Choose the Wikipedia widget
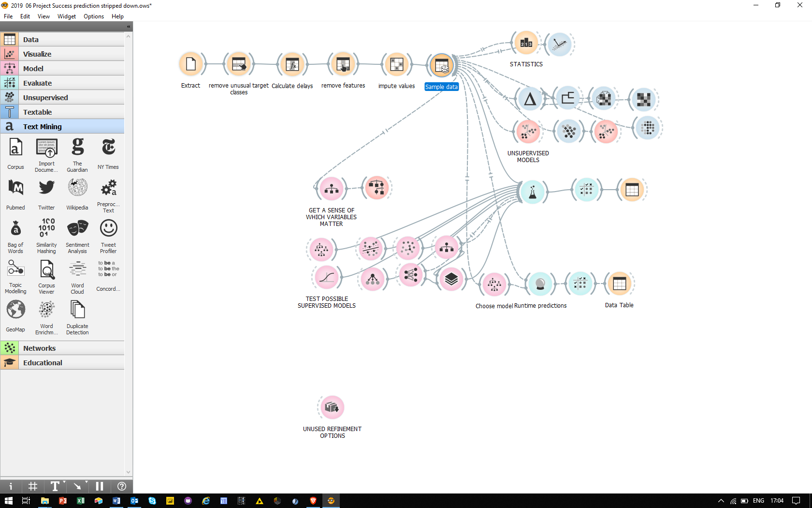Screen dimensions: 812x508 pos(77,194)
